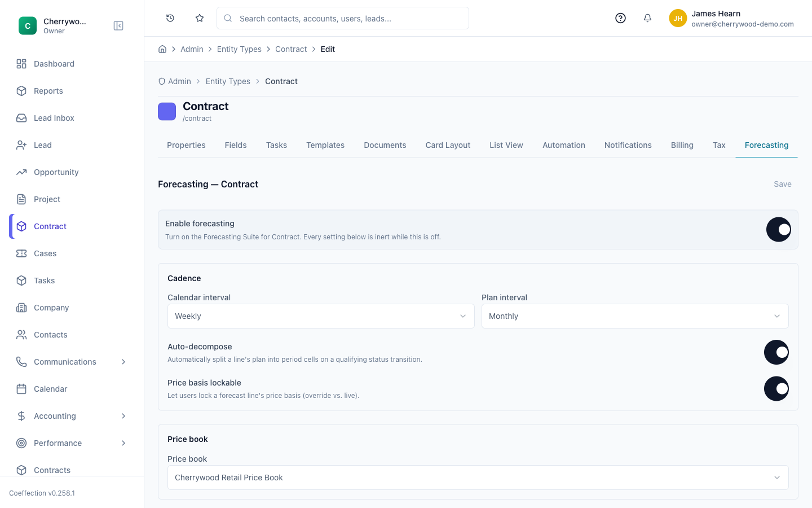The height and width of the screenshot is (508, 812).
Task: Toggle Price basis lockable switch
Action: [776, 389]
